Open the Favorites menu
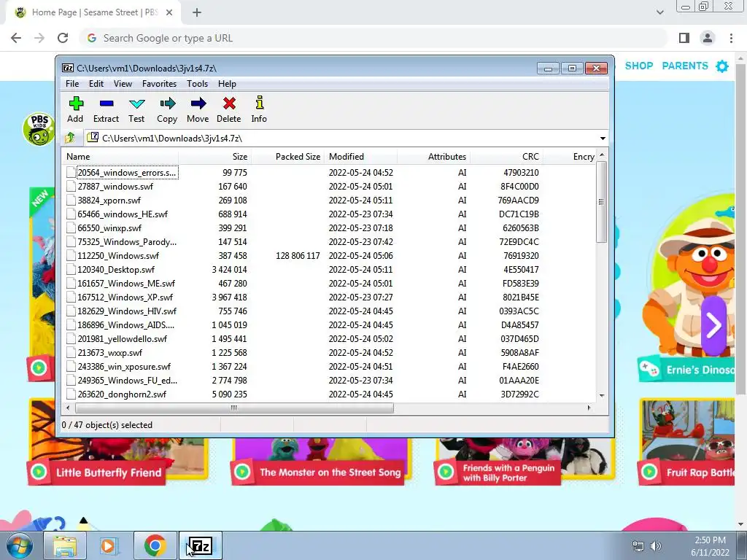 [x=159, y=84]
